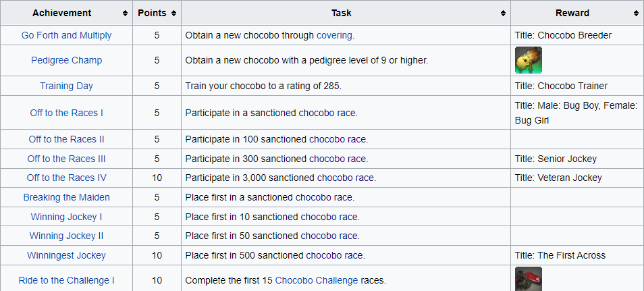Click chocobo race link in Breaking the Maiden row
This screenshot has width=644, height=291.
pyautogui.click(x=324, y=197)
